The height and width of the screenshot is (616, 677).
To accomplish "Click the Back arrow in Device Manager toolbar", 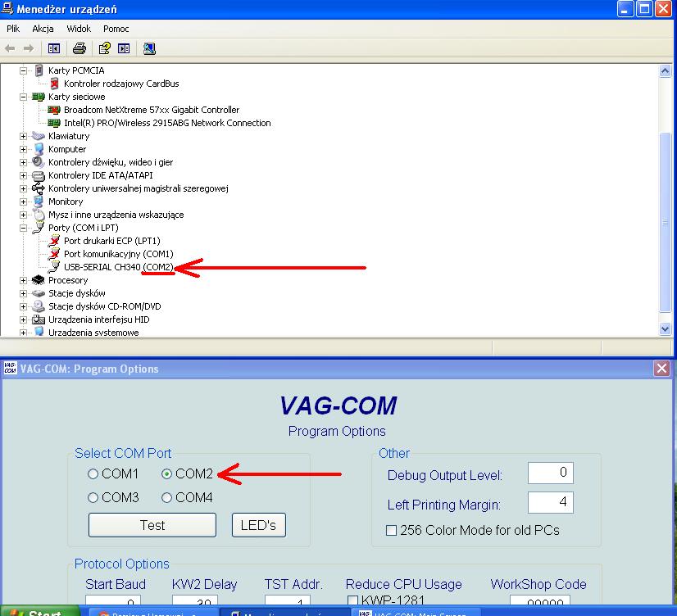I will point(10,48).
